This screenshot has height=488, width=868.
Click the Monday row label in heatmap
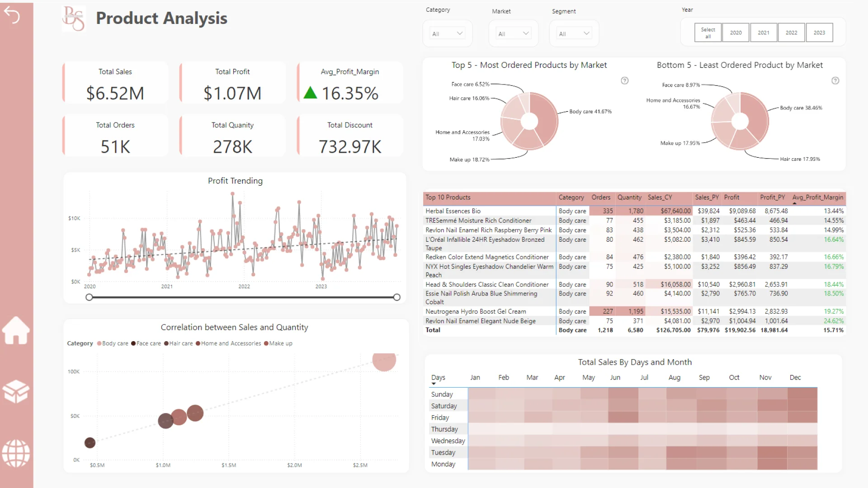pyautogui.click(x=443, y=464)
